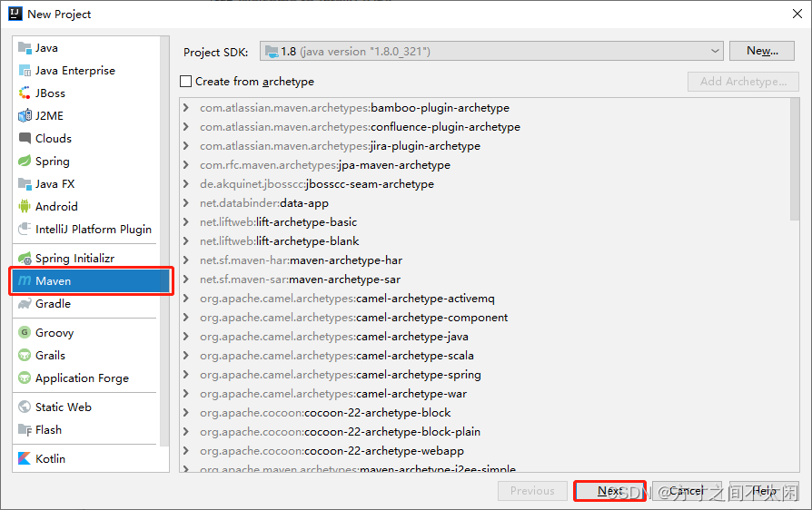Expand jpa-maven-archetype entry

(186, 165)
